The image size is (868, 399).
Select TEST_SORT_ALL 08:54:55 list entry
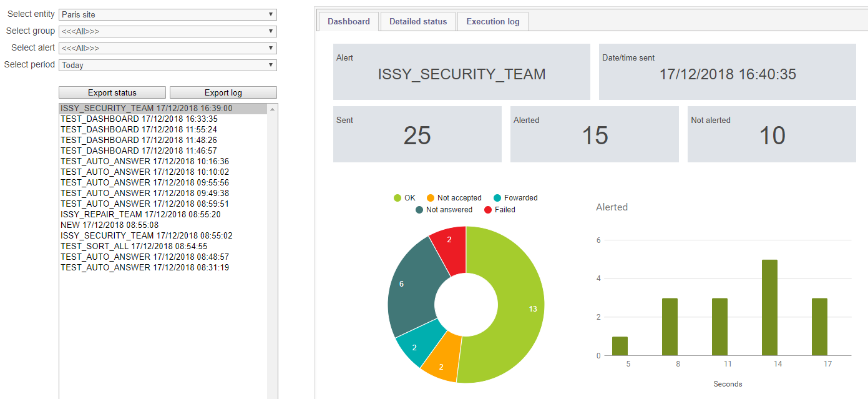(134, 246)
